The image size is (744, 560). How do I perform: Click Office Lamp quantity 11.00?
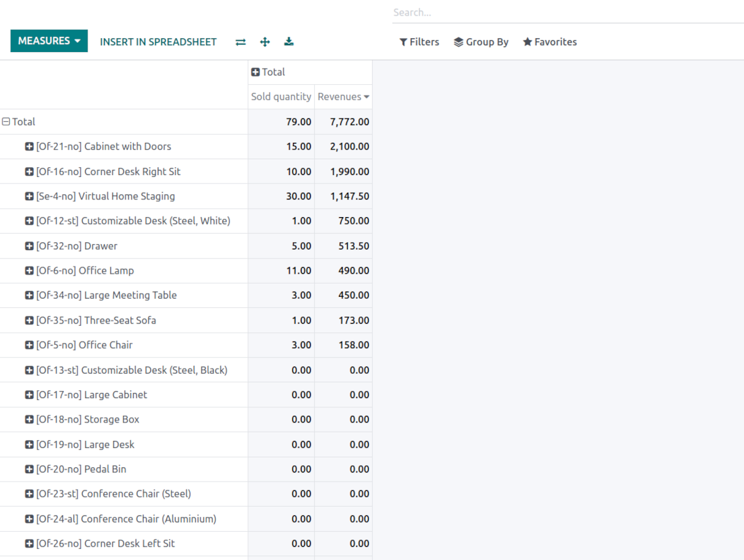pyautogui.click(x=298, y=270)
